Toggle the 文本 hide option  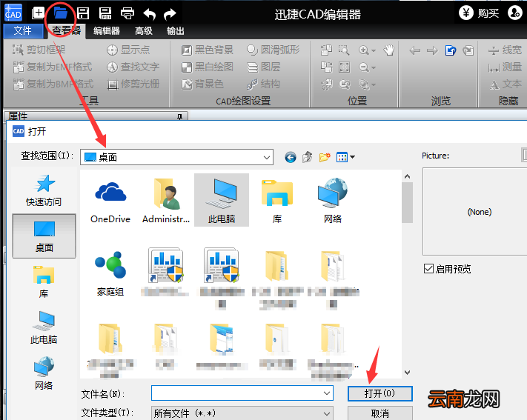click(x=506, y=84)
